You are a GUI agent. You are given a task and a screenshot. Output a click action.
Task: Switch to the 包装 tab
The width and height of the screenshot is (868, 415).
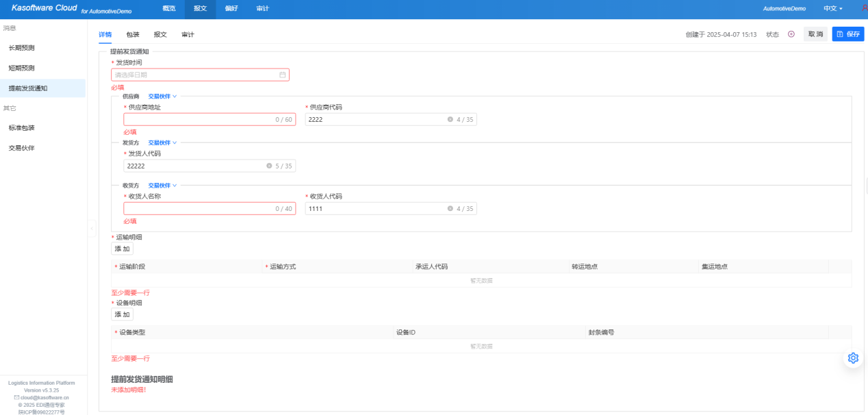[x=133, y=34]
